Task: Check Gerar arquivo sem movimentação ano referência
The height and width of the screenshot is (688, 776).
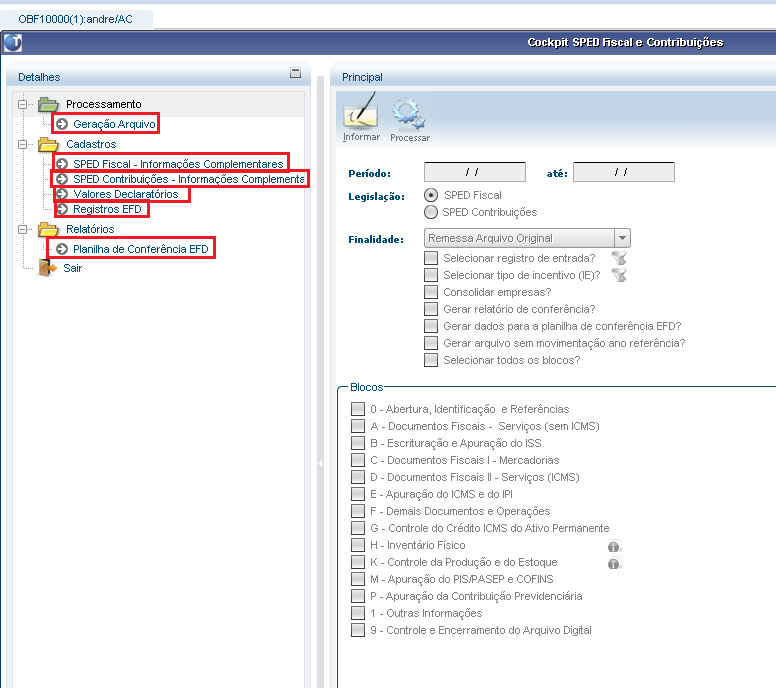Action: click(431, 343)
